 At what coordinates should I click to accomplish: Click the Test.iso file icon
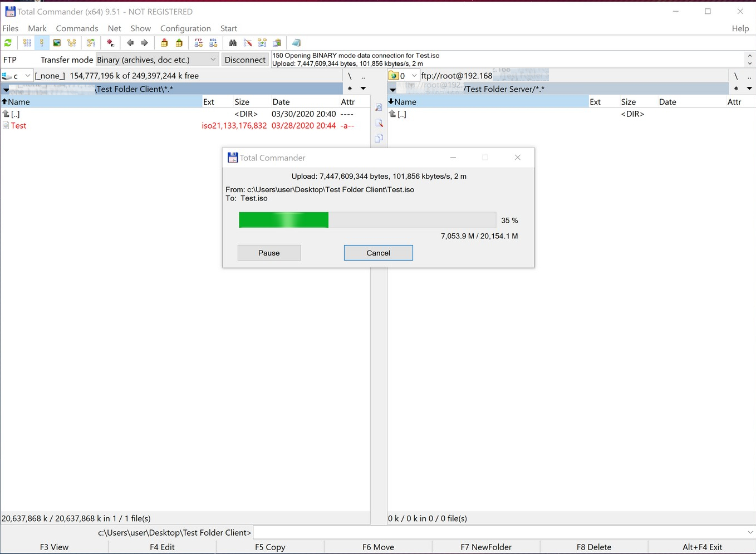(6, 125)
